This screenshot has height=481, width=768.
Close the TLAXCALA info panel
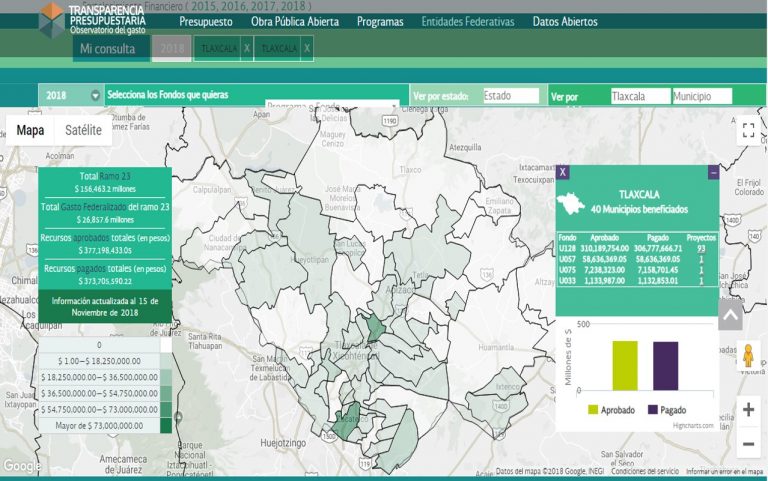coord(562,172)
